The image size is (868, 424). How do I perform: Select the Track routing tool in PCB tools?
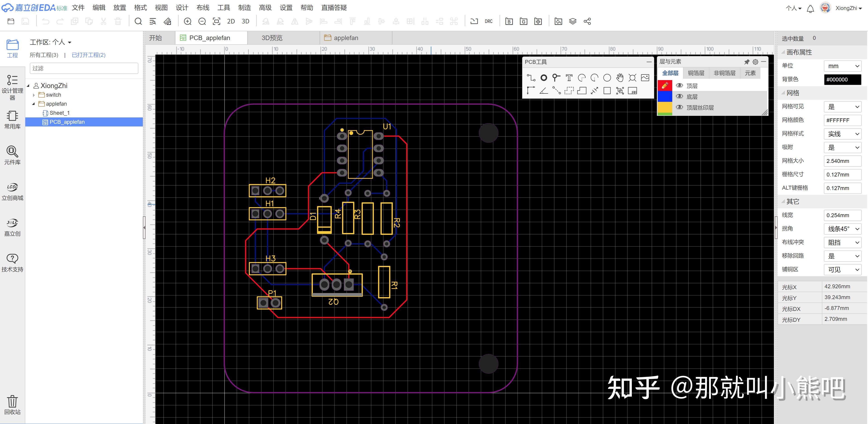(x=531, y=78)
